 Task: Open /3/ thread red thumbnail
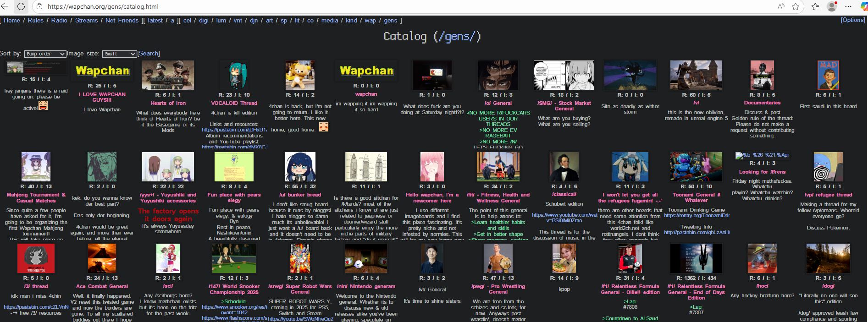36,259
